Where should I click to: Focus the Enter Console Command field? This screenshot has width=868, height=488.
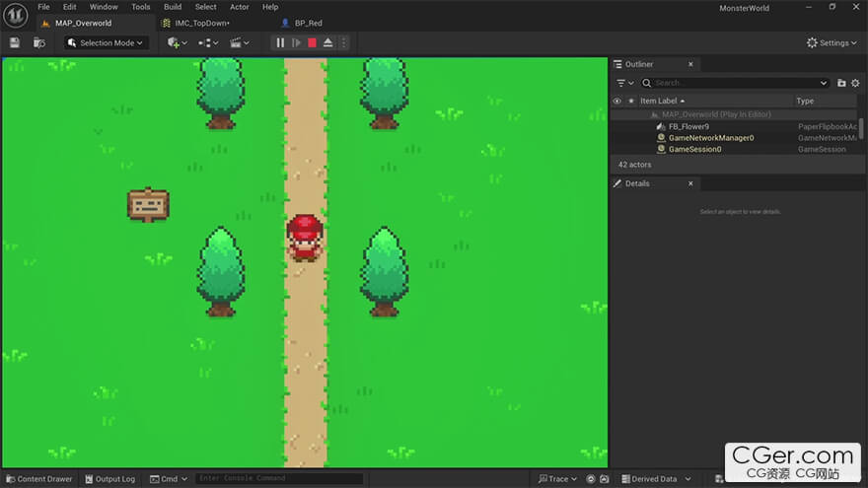pyautogui.click(x=279, y=478)
